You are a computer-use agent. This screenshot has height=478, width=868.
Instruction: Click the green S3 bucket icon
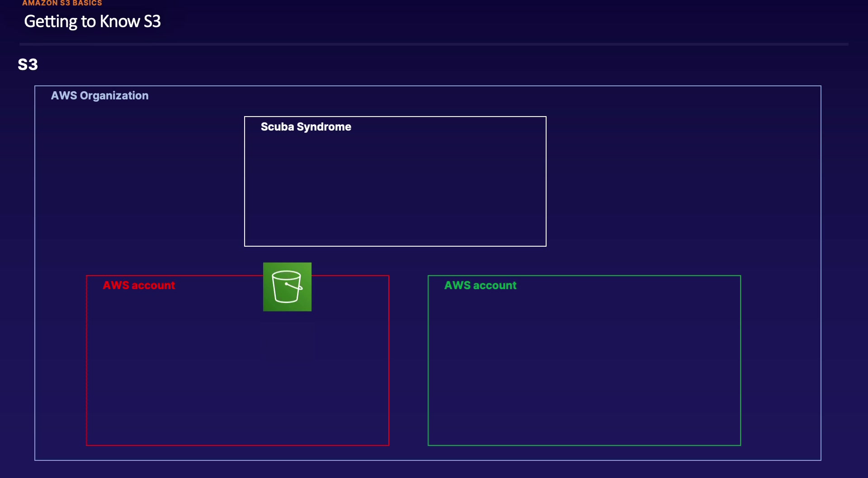pyautogui.click(x=287, y=287)
